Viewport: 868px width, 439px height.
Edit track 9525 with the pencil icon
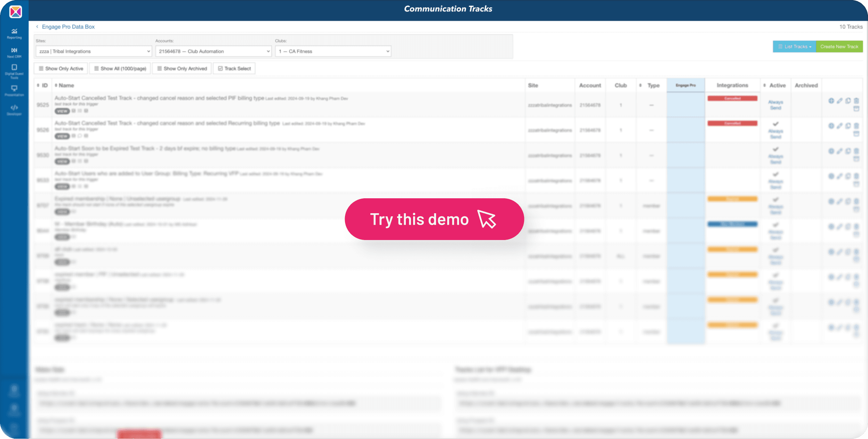coord(839,101)
